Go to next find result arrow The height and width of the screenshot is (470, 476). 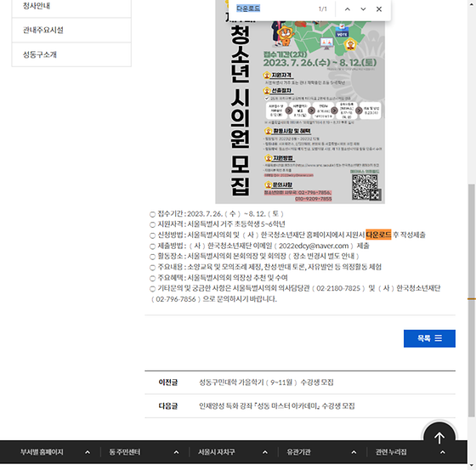(x=363, y=9)
